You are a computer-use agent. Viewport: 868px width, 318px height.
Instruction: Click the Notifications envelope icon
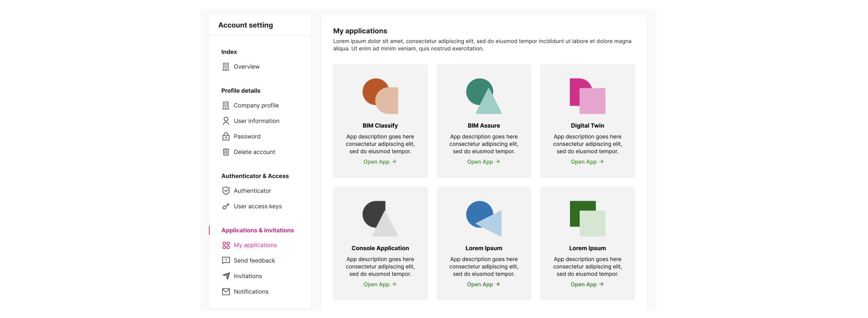tap(226, 292)
